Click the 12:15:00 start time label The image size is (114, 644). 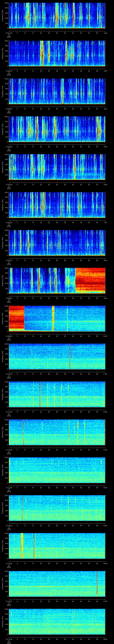[9, 563]
